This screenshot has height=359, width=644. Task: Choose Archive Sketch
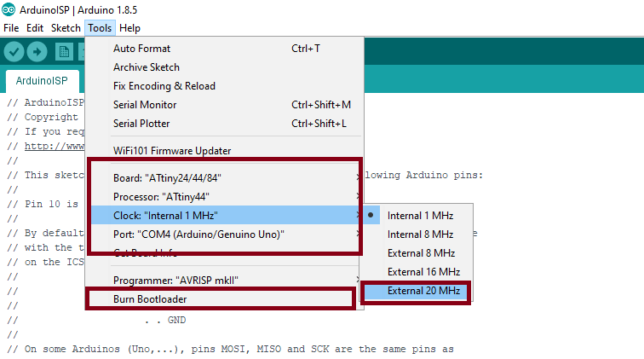pos(224,67)
